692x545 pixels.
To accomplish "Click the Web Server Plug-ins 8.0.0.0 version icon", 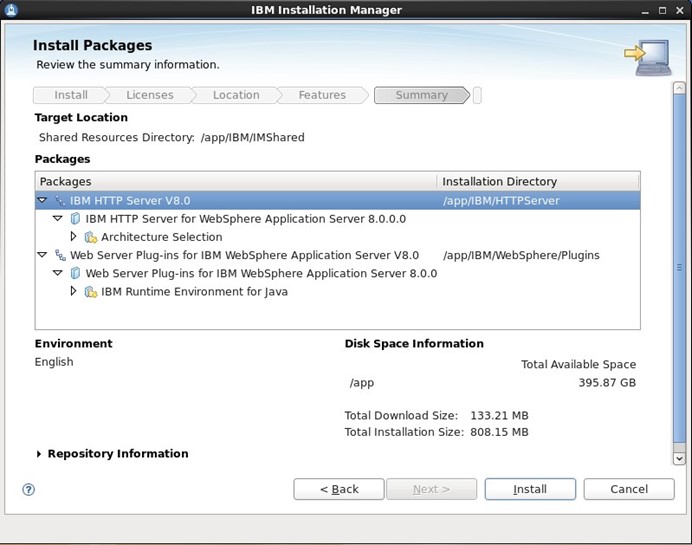I will click(75, 273).
